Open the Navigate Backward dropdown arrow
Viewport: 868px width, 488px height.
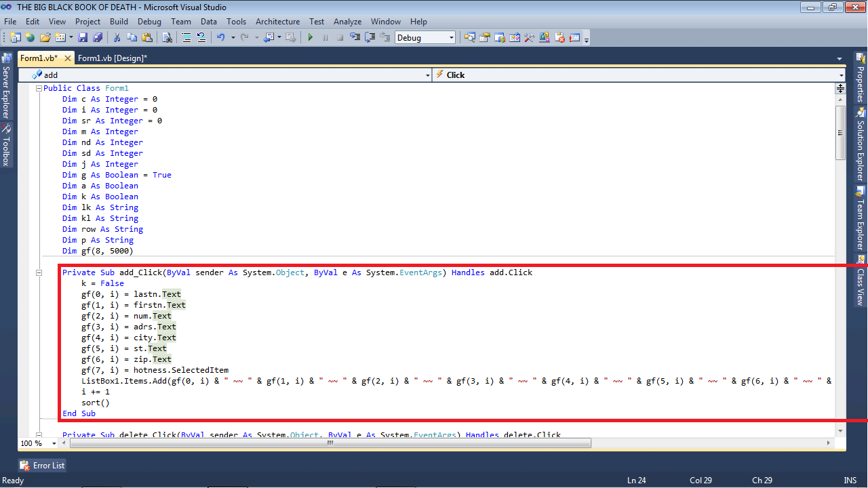[279, 38]
